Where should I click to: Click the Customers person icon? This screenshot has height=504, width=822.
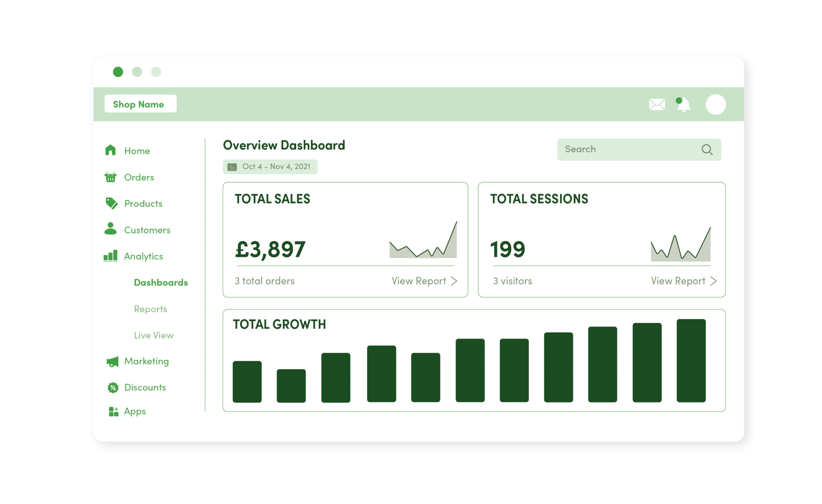click(x=110, y=229)
